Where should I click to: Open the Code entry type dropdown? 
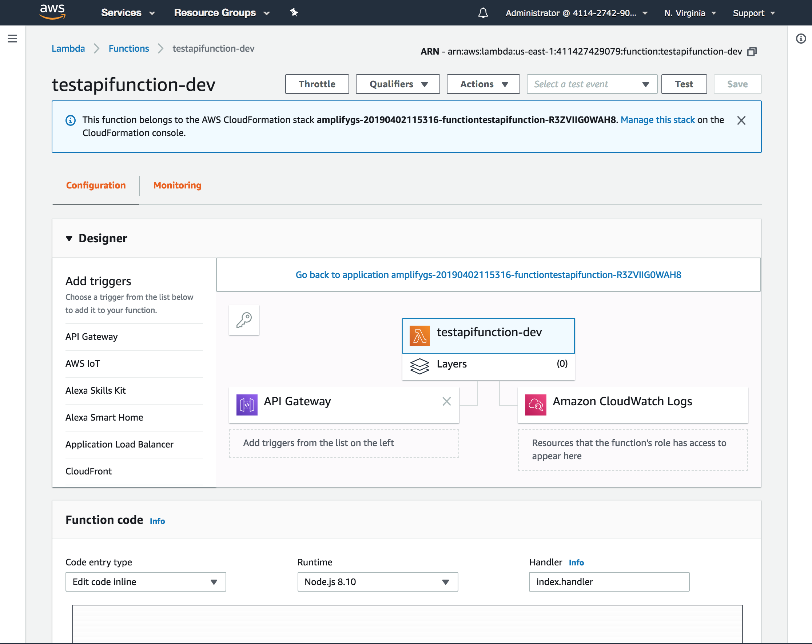(146, 582)
